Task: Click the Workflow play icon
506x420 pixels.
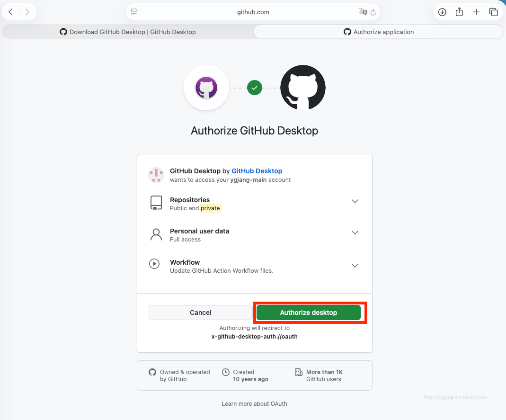Action: click(x=154, y=264)
